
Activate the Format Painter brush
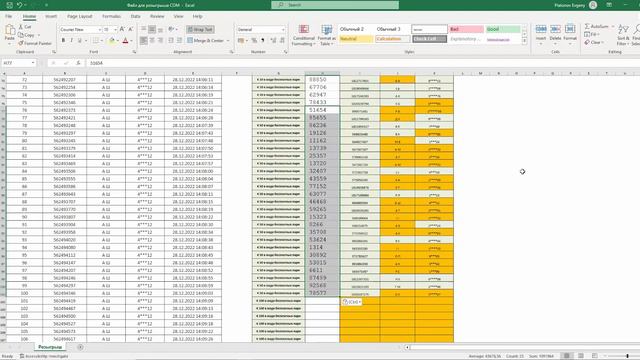pos(21,43)
